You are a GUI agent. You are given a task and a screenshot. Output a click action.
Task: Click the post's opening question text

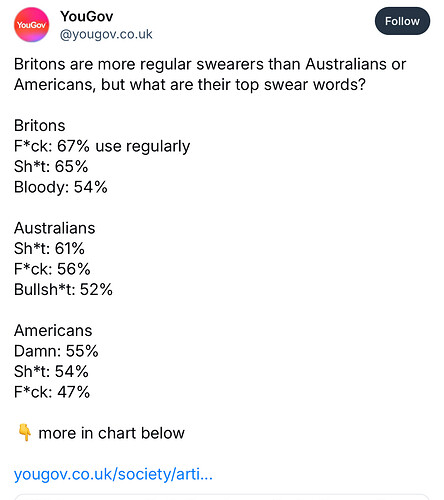210,74
